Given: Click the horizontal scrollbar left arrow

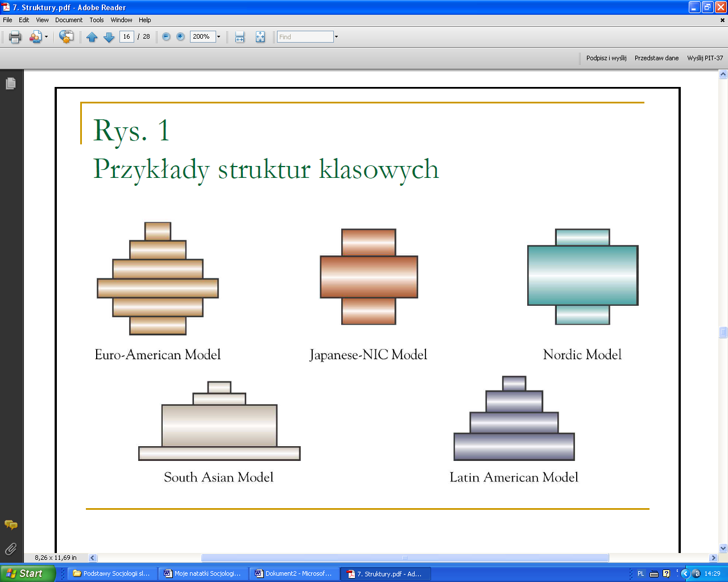Looking at the screenshot, I should point(93,558).
